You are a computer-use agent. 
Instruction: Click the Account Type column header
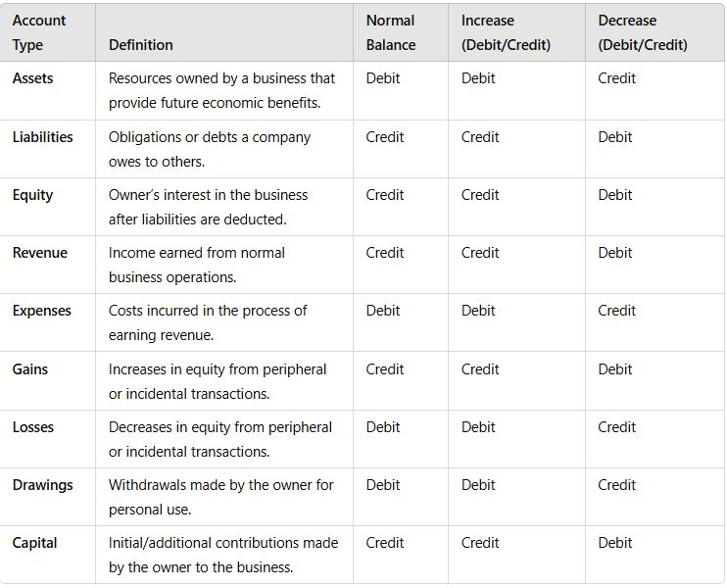click(x=39, y=32)
